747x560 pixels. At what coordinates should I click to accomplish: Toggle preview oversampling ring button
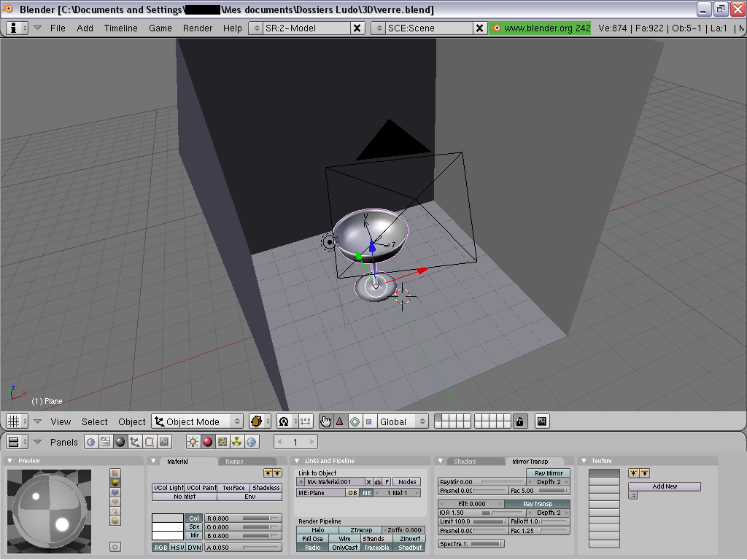coord(115,547)
